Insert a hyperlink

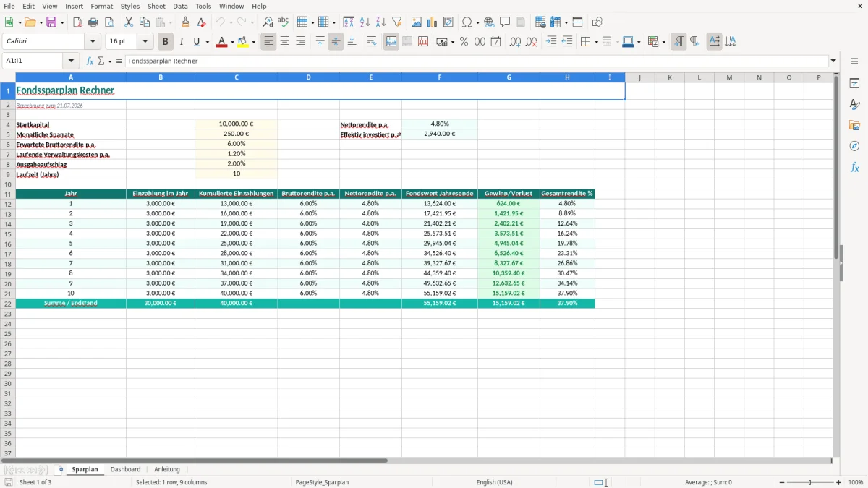point(490,22)
